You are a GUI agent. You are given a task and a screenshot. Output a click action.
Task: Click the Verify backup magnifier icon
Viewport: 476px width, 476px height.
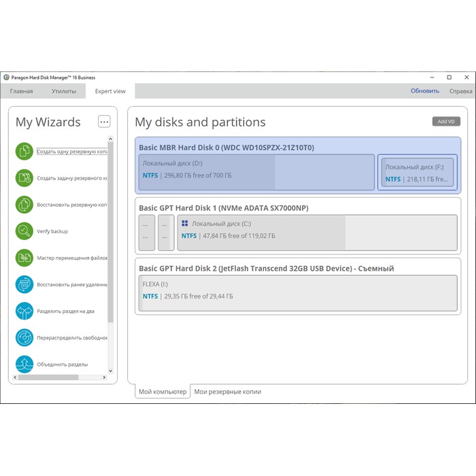(24, 231)
